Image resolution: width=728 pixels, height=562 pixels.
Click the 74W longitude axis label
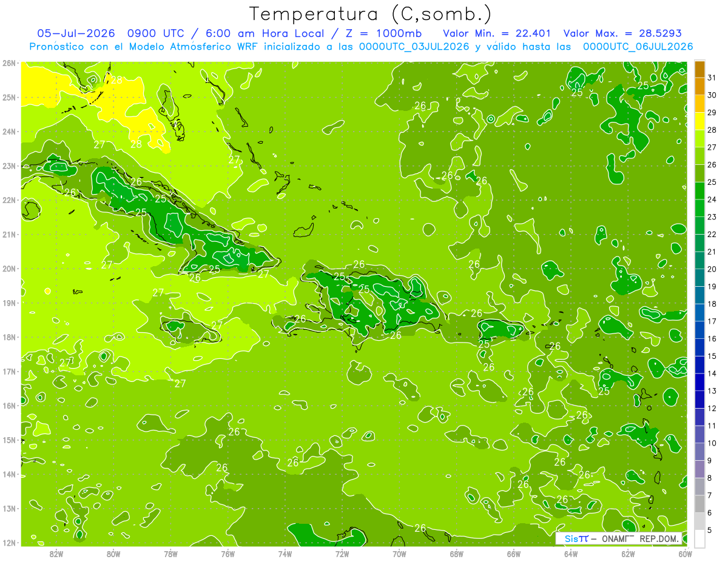pyautogui.click(x=285, y=554)
